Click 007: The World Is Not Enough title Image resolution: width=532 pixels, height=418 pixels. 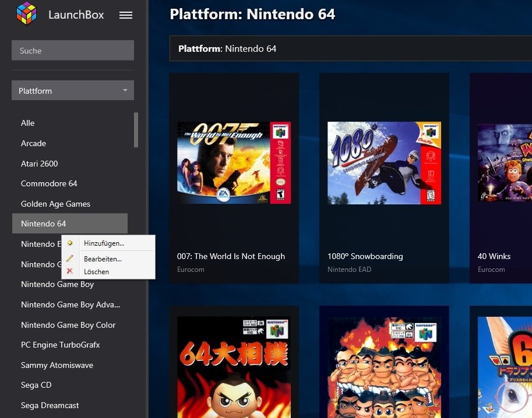click(x=231, y=256)
